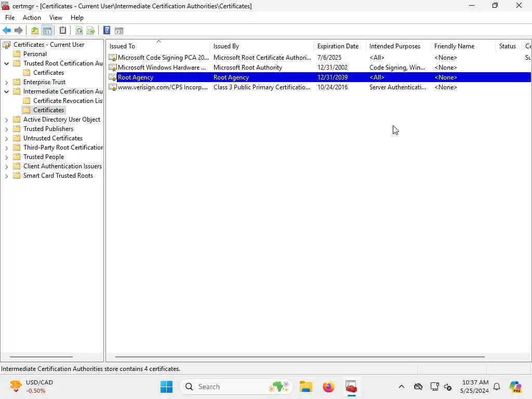532x399 pixels.
Task: Click the certmgr toolbox taskbar icon
Action: click(x=351, y=387)
